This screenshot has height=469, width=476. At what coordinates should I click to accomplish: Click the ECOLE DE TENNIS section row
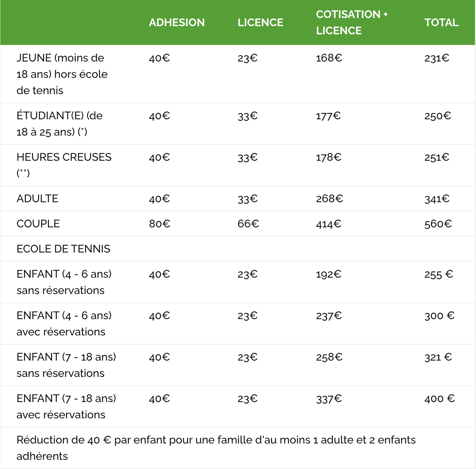click(238, 249)
